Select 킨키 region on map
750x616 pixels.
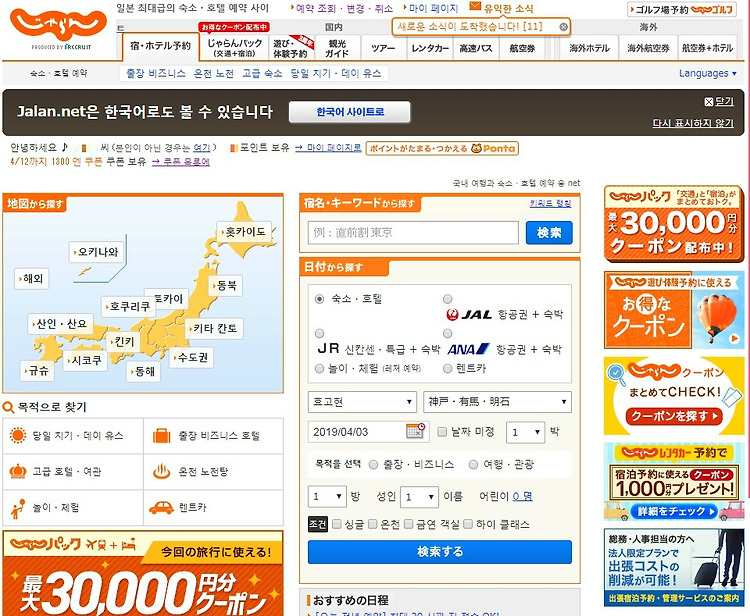[123, 341]
